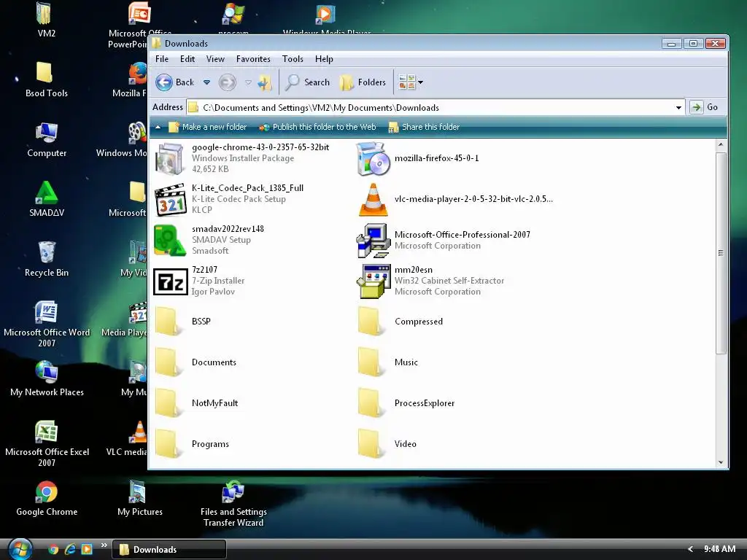This screenshot has width=747, height=560.
Task: Click the vertical scrollbar thumb
Action: pyautogui.click(x=721, y=253)
